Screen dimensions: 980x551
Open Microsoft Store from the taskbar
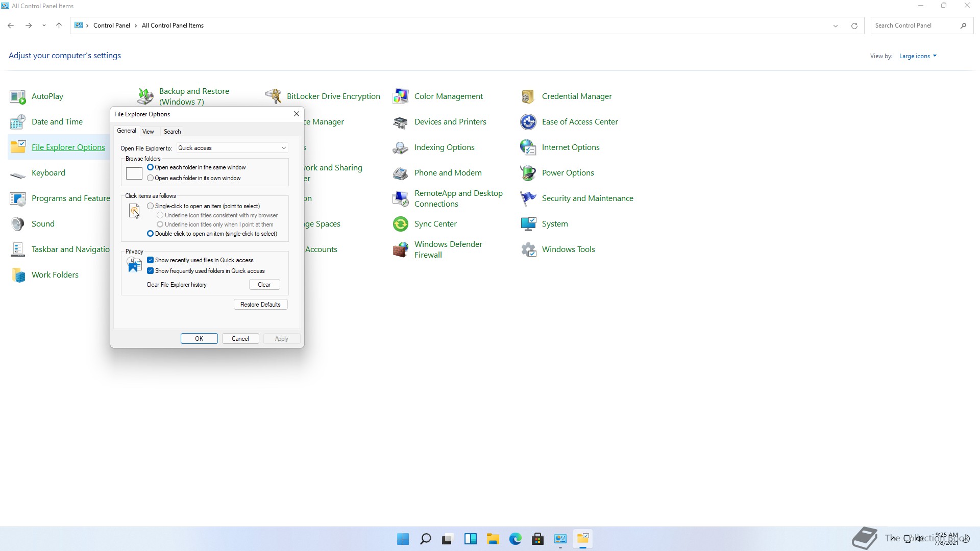[x=537, y=539]
